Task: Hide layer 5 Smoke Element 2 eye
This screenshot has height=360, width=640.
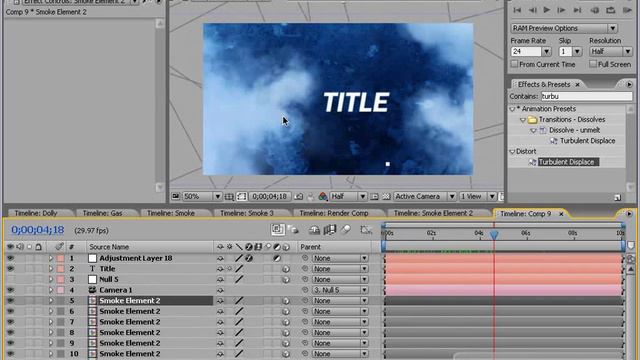Action: point(10,301)
